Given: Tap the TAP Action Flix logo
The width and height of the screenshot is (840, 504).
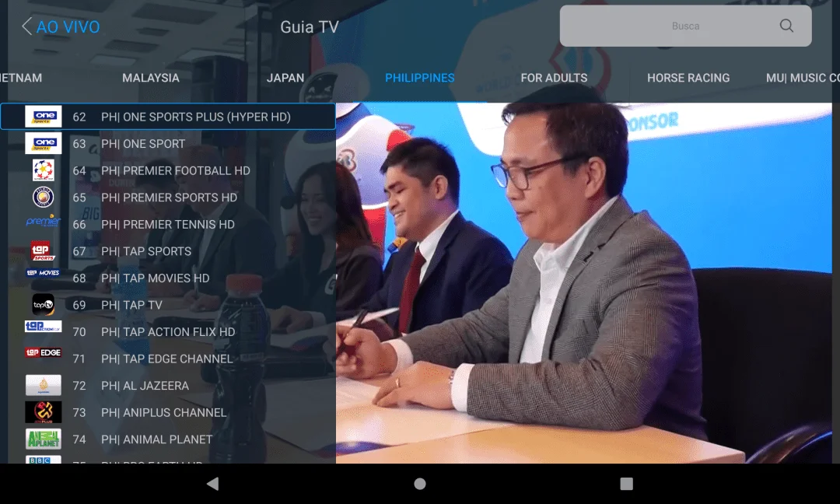Looking at the screenshot, I should [x=44, y=326].
